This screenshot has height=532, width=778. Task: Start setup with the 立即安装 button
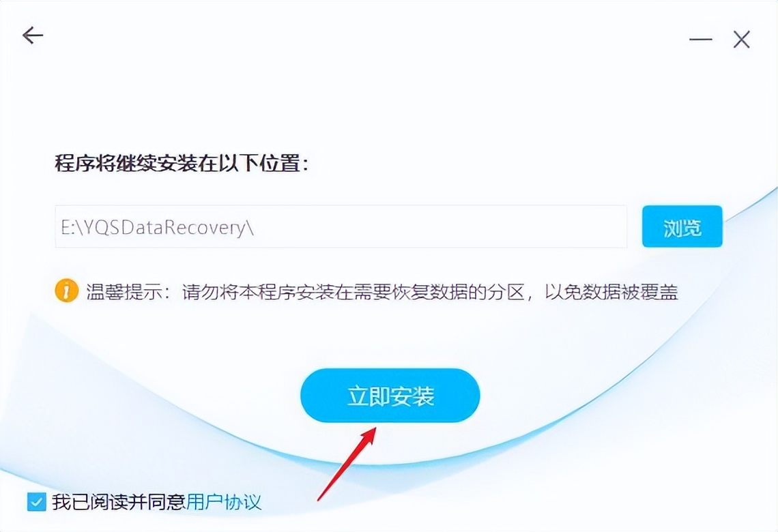(x=390, y=396)
